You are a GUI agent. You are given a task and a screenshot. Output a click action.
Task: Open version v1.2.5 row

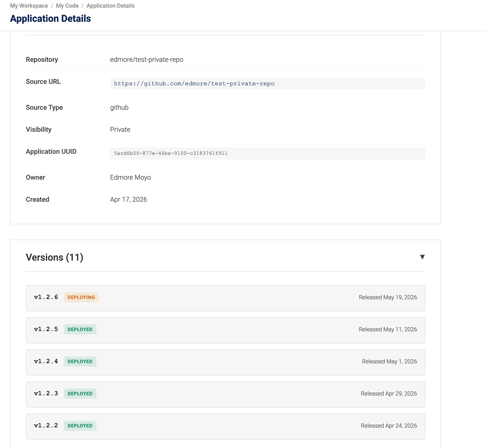(x=225, y=330)
